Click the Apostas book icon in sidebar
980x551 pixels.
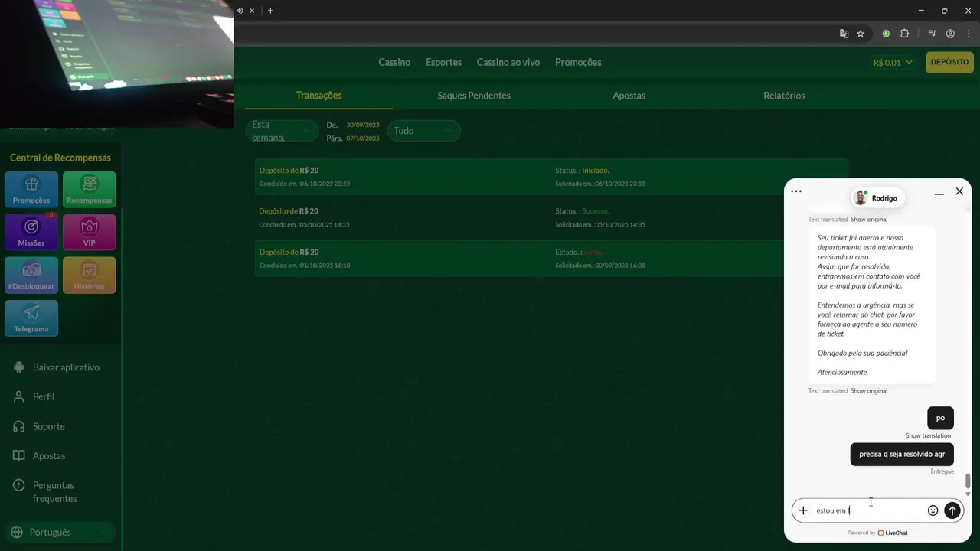coord(19,455)
